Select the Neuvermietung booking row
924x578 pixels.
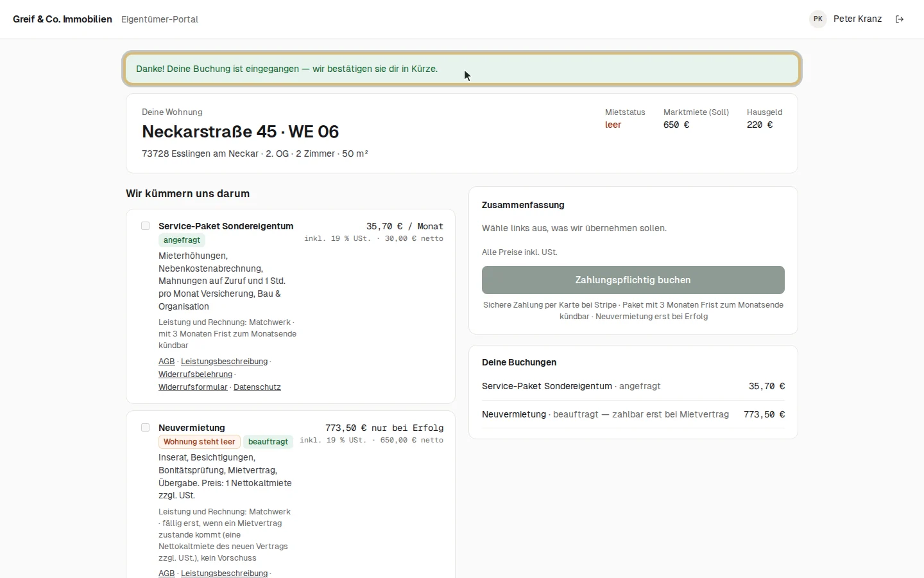pyautogui.click(x=633, y=415)
